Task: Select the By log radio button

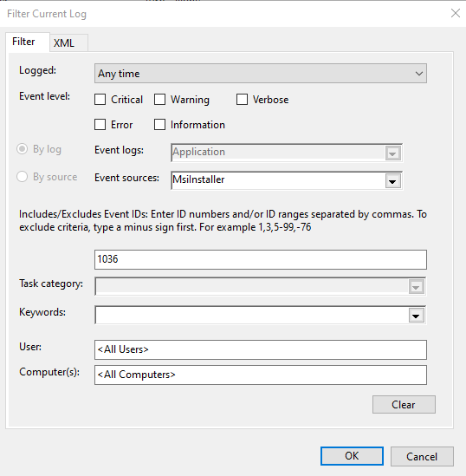Action: coord(23,149)
